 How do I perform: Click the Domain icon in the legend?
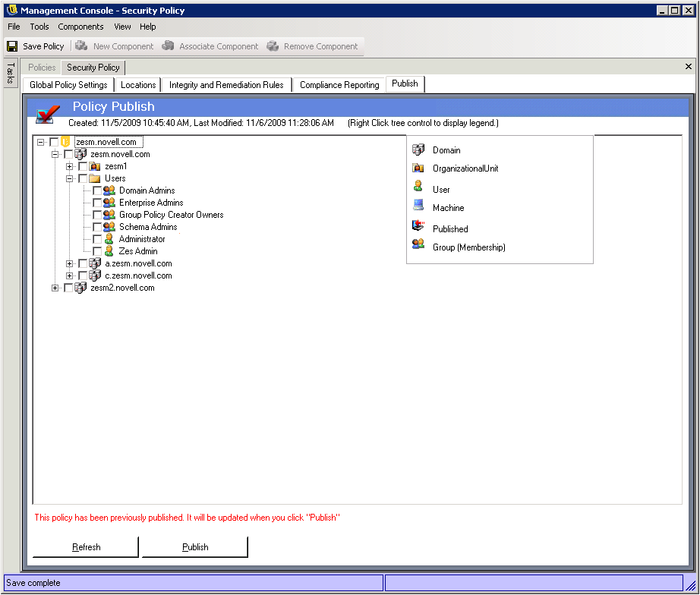tap(418, 149)
